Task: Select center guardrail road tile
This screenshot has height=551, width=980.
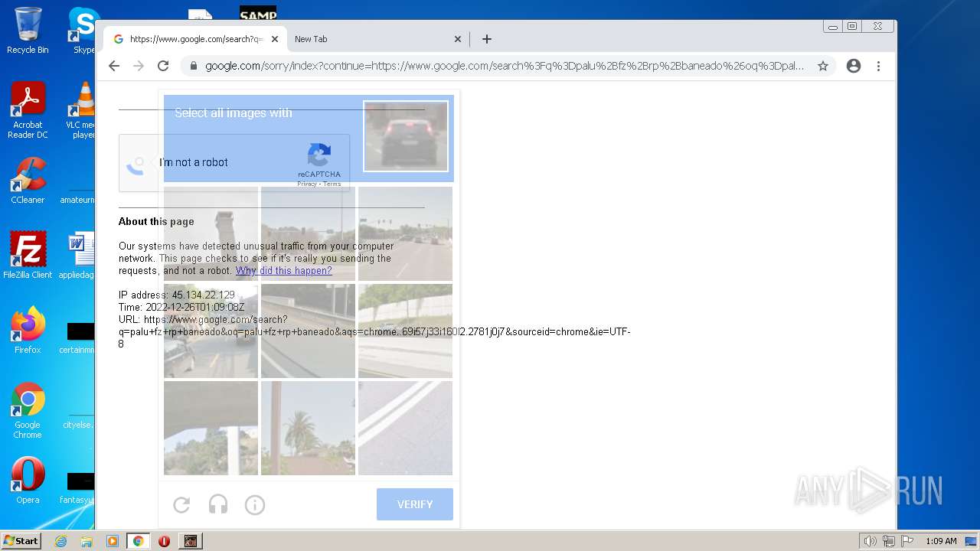Action: (x=308, y=331)
